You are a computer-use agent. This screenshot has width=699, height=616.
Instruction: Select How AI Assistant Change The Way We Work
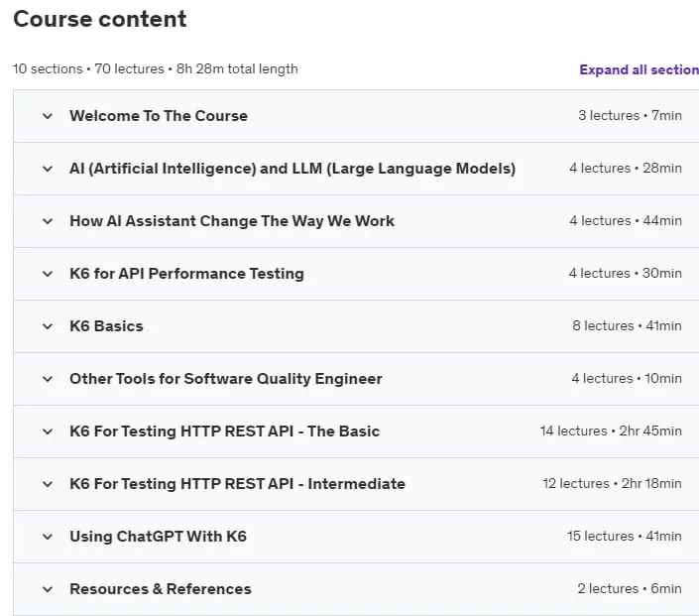coord(232,221)
